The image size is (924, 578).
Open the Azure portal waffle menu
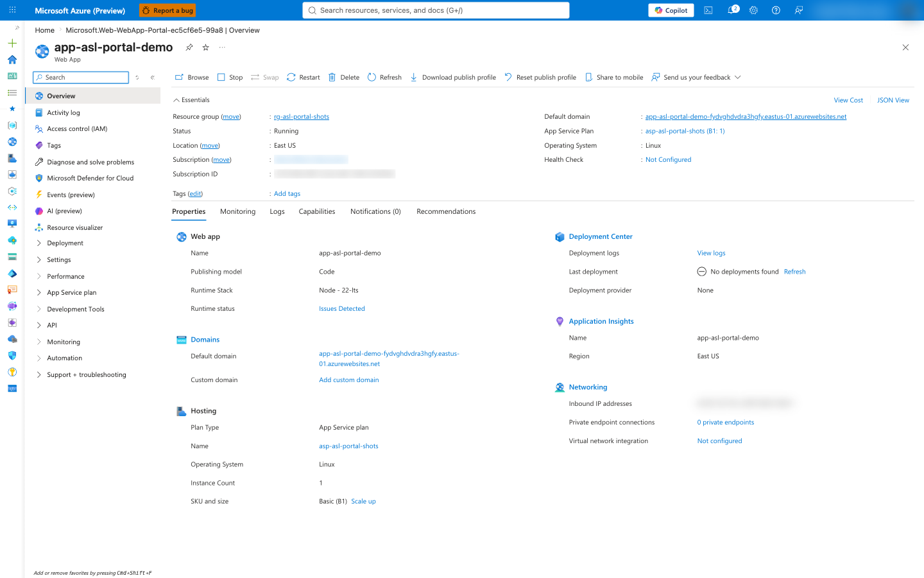12,10
